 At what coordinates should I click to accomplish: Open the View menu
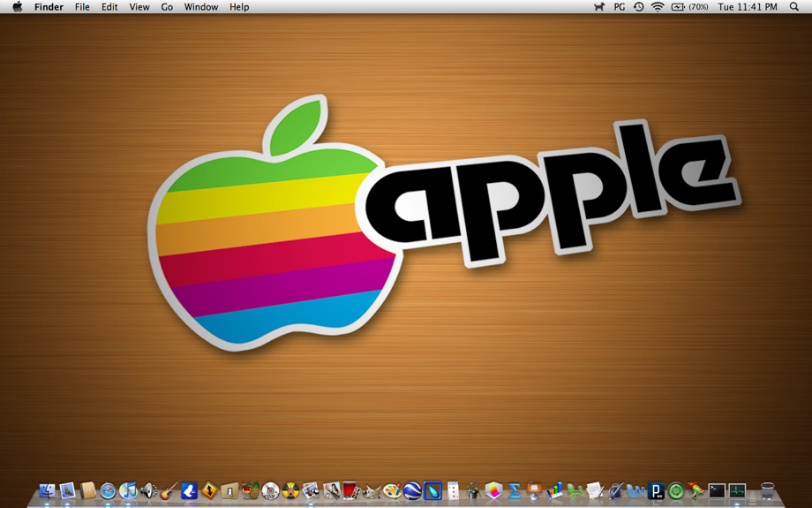139,7
